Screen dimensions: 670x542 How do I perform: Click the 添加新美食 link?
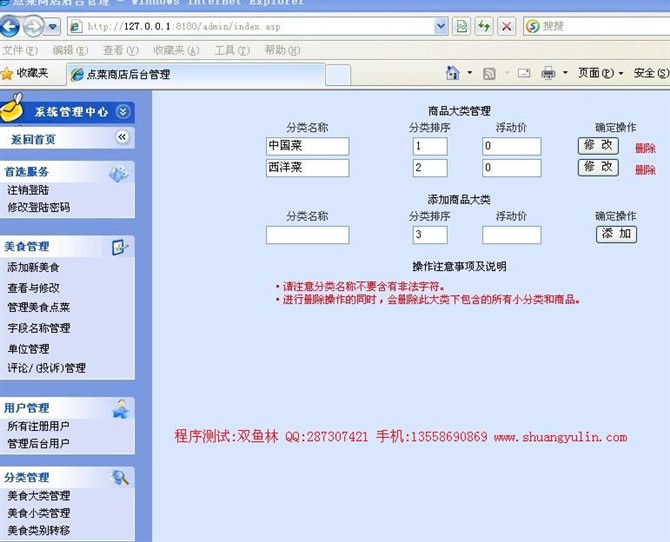point(33,268)
